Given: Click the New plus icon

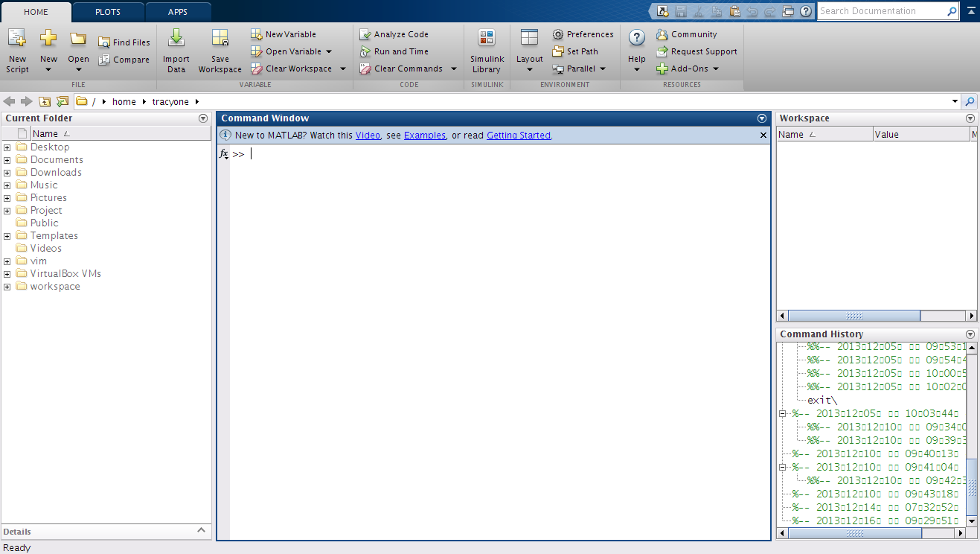Looking at the screenshot, I should point(48,38).
